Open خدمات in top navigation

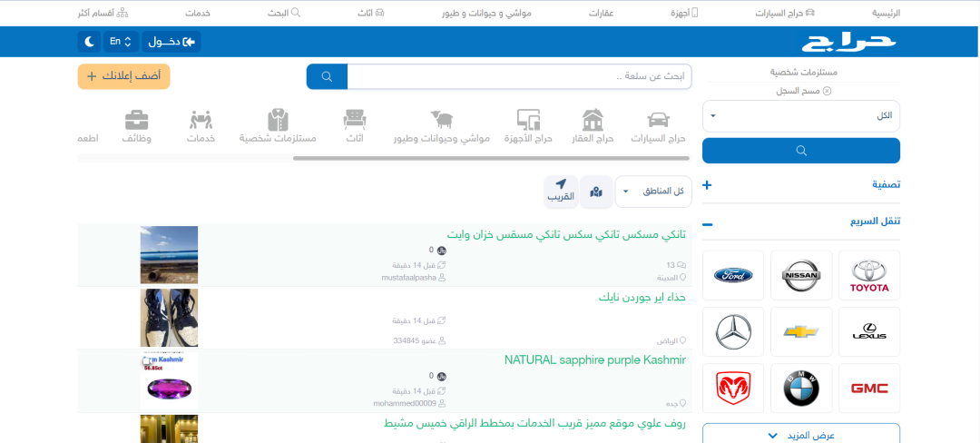click(198, 13)
